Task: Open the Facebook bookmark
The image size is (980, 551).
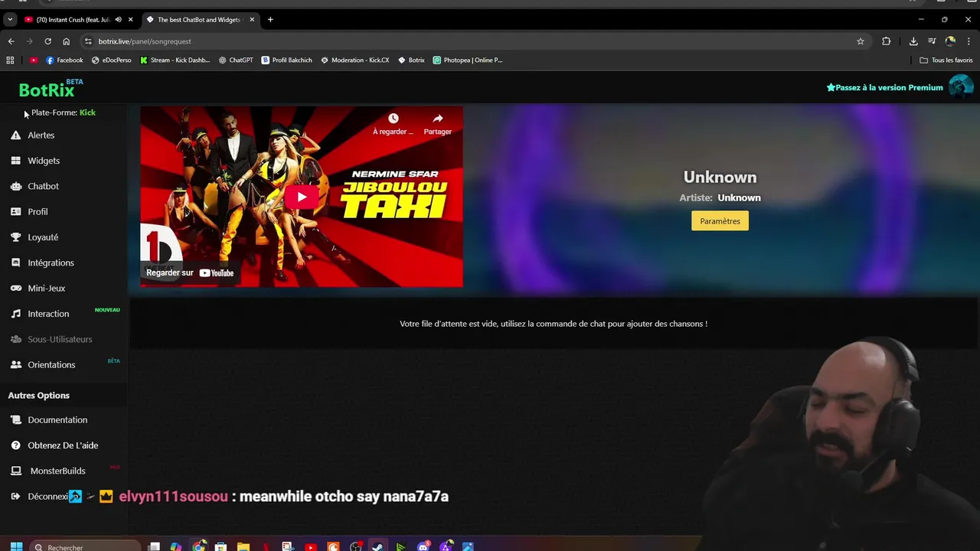Action: tap(64, 60)
